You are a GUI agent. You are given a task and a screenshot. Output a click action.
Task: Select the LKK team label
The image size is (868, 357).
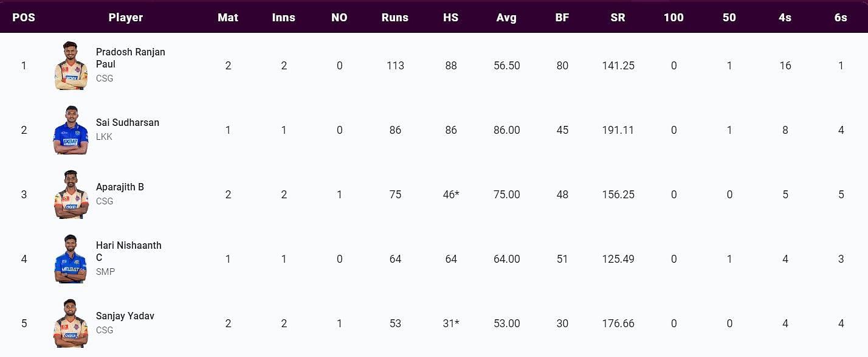click(x=104, y=137)
